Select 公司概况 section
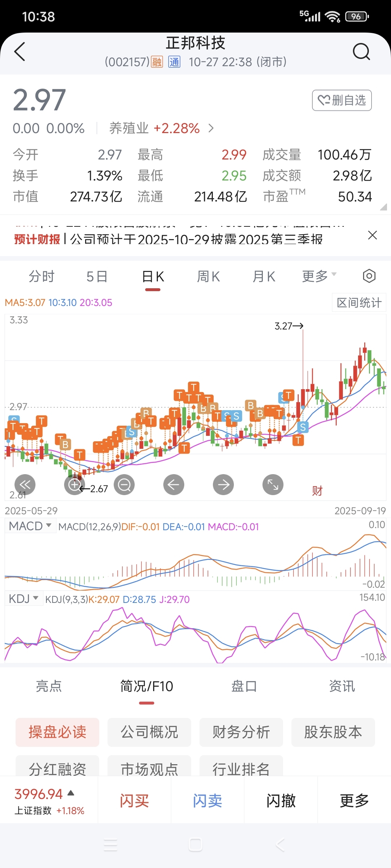The height and width of the screenshot is (868, 391). click(149, 732)
